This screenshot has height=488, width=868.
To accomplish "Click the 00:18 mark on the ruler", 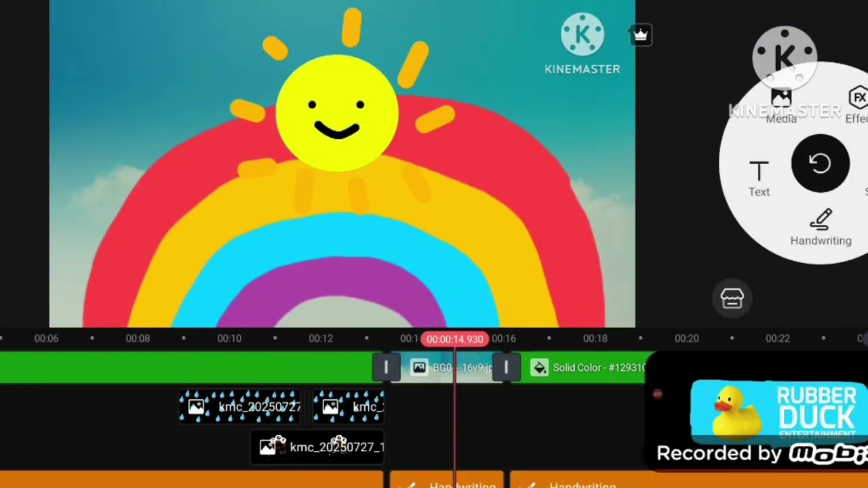I will [595, 338].
